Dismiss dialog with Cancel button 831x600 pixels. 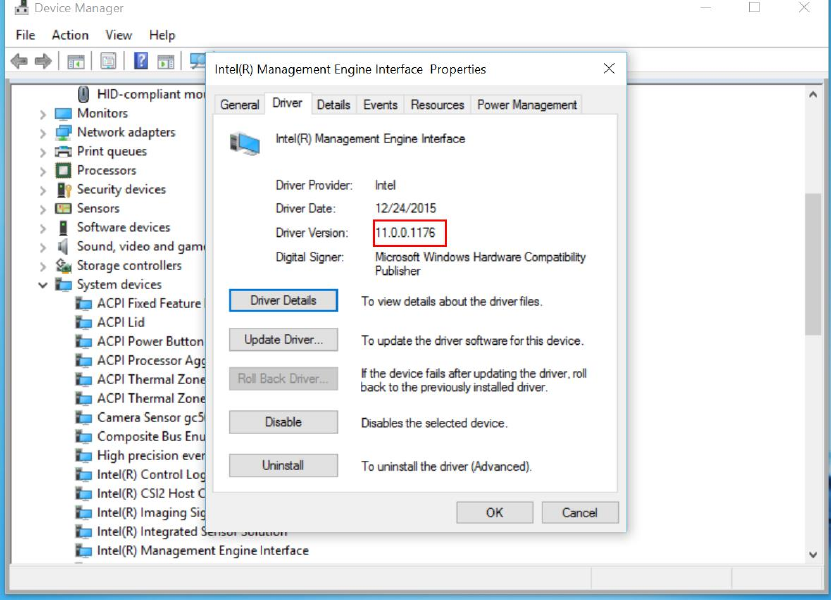580,513
